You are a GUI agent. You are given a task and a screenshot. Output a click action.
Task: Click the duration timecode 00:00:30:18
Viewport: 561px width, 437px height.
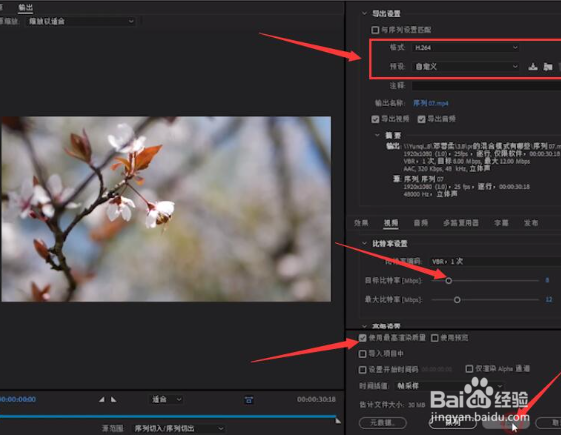[x=316, y=399]
